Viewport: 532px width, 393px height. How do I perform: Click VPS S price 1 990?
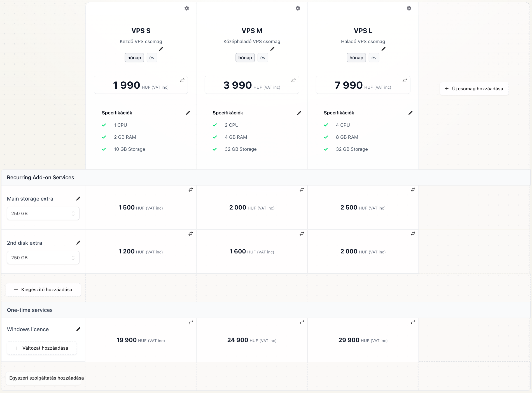pos(127,85)
